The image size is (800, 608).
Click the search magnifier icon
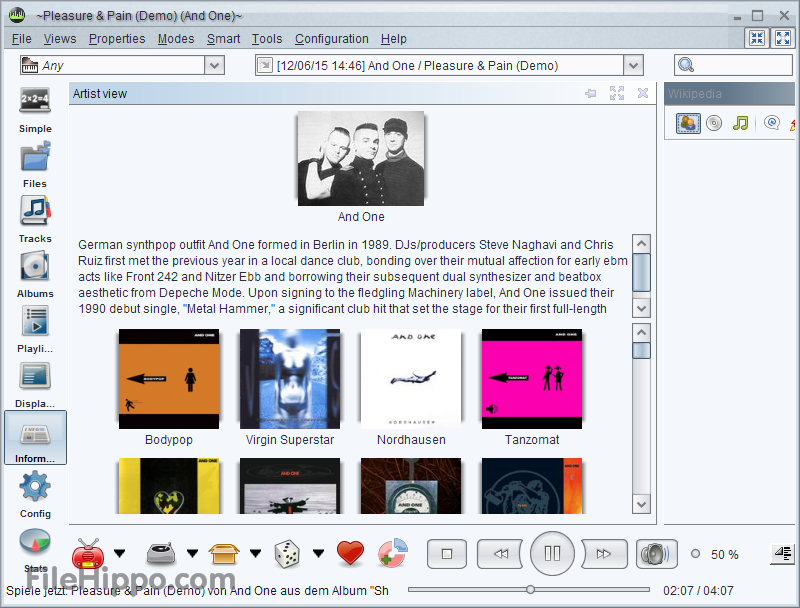click(686, 65)
